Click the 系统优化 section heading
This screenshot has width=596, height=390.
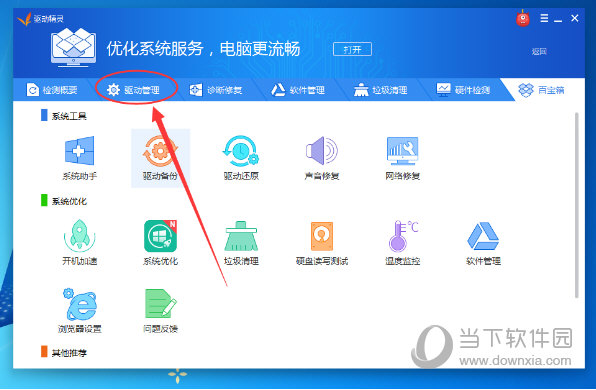69,201
